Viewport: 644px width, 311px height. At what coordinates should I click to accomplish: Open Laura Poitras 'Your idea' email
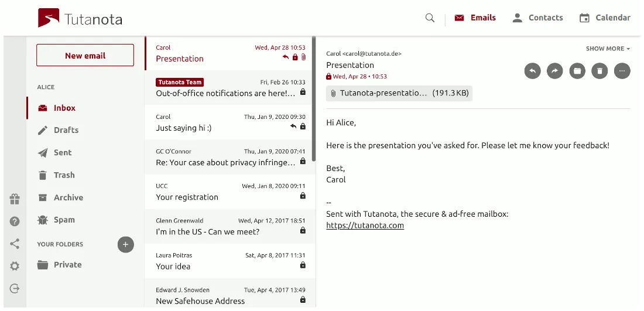pos(230,261)
